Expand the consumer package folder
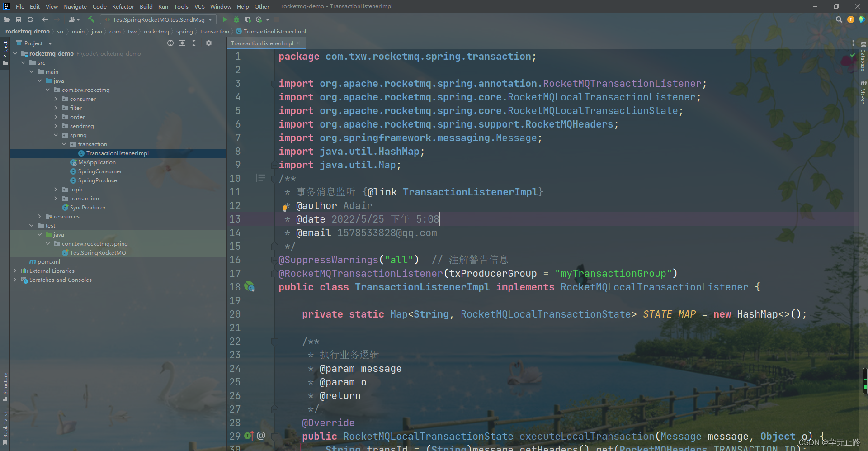Image resolution: width=868 pixels, height=451 pixels. [56, 99]
